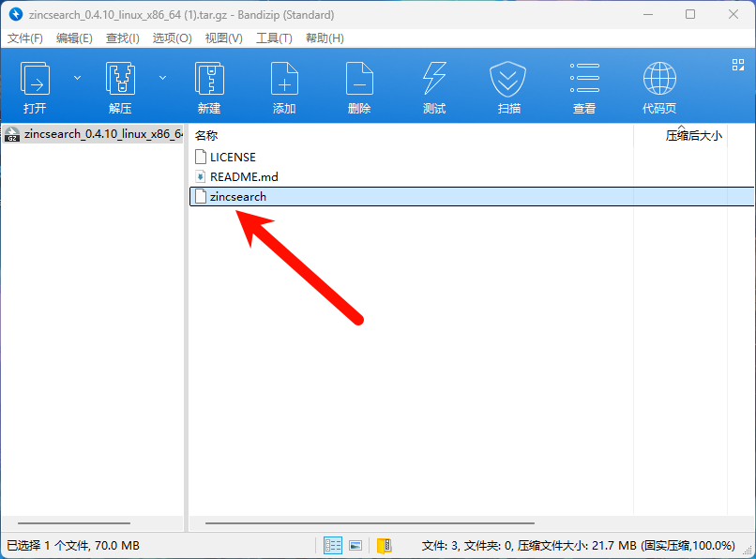Select the README.md file row
This screenshot has height=559, width=756.
coord(472,177)
